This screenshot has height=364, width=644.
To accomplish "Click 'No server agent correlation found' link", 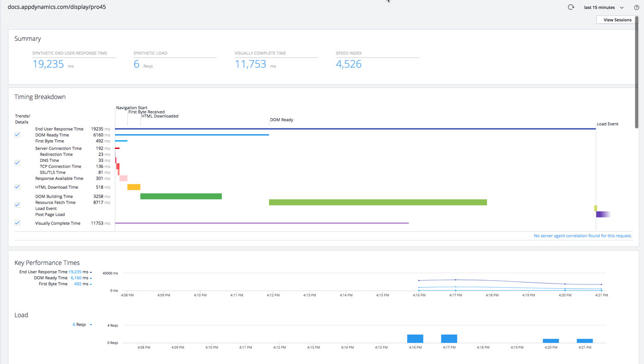I will (x=582, y=236).
